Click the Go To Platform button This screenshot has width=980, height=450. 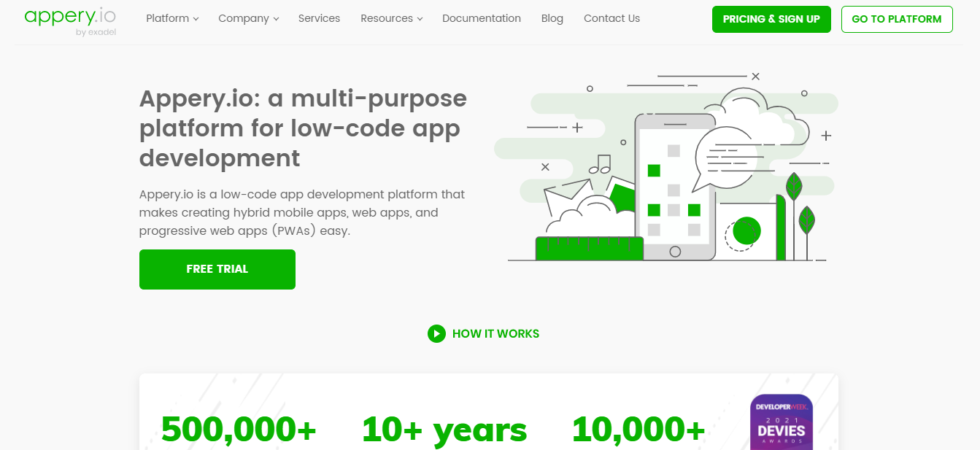897,19
